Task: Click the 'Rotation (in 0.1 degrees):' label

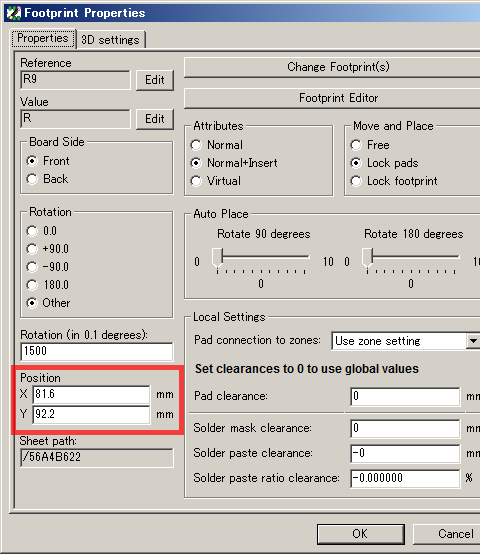Action: pyautogui.click(x=84, y=335)
